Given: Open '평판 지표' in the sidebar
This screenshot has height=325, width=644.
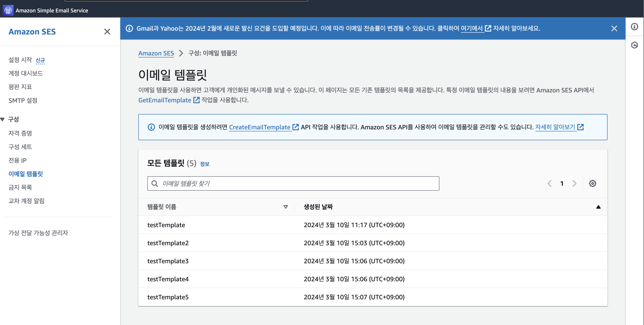Looking at the screenshot, I should (20, 87).
